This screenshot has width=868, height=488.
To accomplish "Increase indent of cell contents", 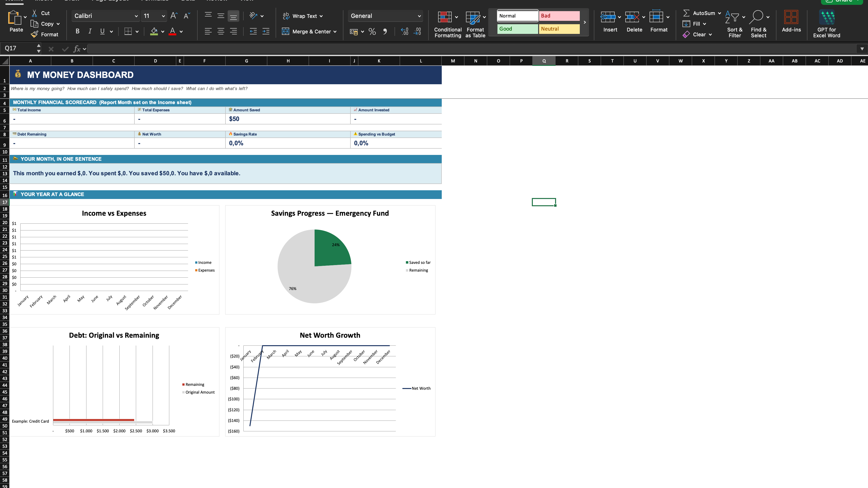I will tap(266, 32).
